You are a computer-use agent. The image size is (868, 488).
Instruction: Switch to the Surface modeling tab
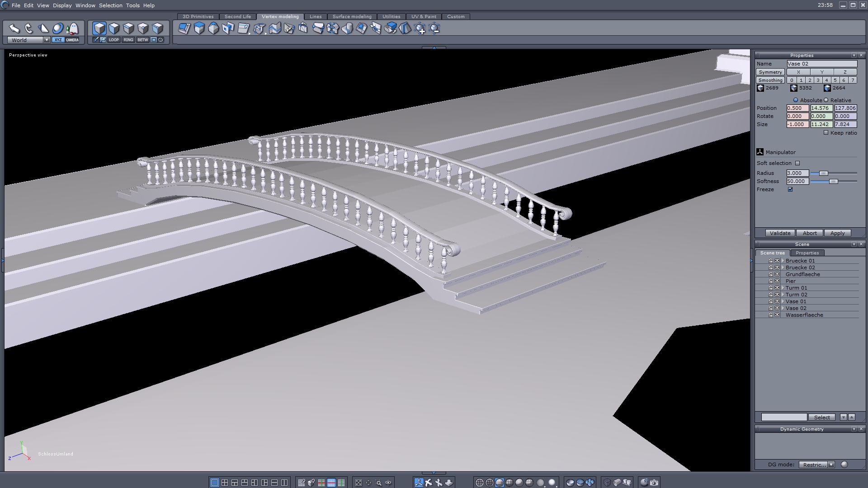352,17
